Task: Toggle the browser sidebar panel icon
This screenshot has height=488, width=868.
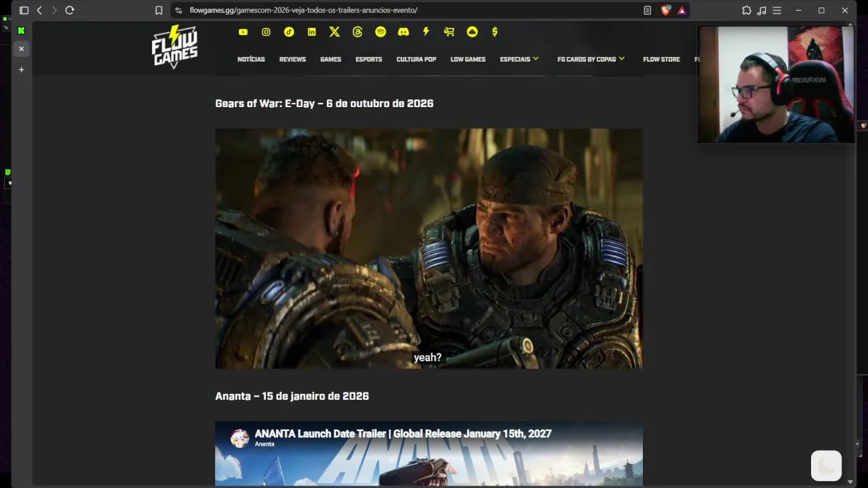Action: pos(24,10)
